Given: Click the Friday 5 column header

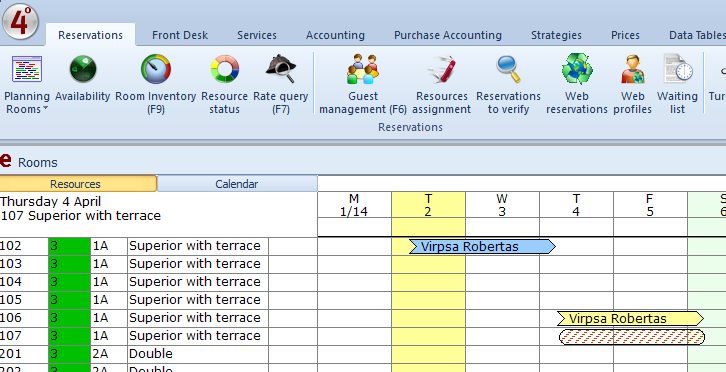Looking at the screenshot, I should point(650,205).
